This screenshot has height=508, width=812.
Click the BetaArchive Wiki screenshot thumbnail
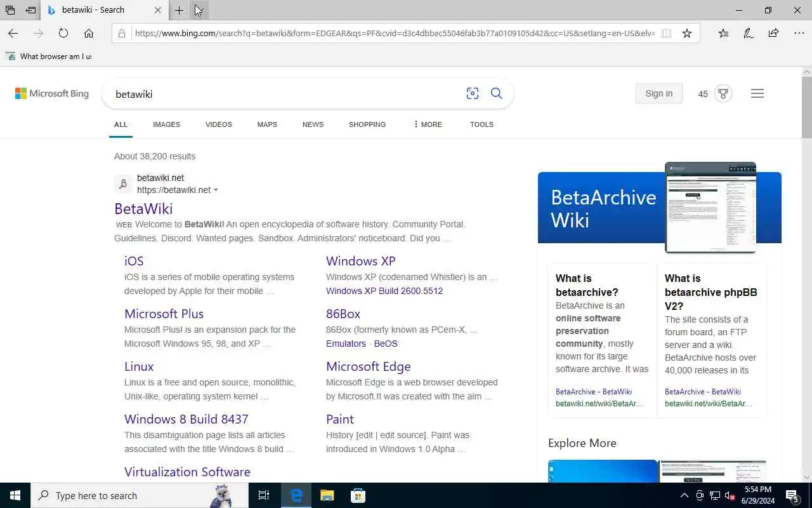click(x=710, y=208)
